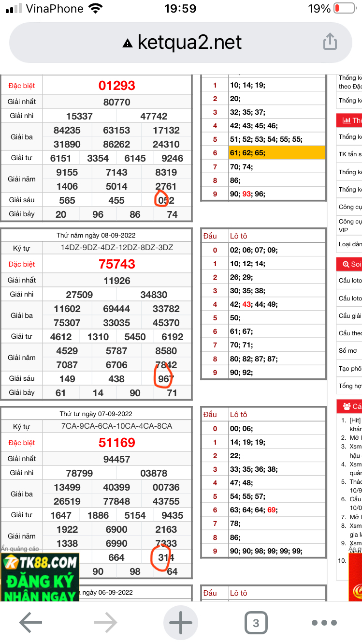
Task: Tap the browser forward arrow
Action: [x=105, y=622]
